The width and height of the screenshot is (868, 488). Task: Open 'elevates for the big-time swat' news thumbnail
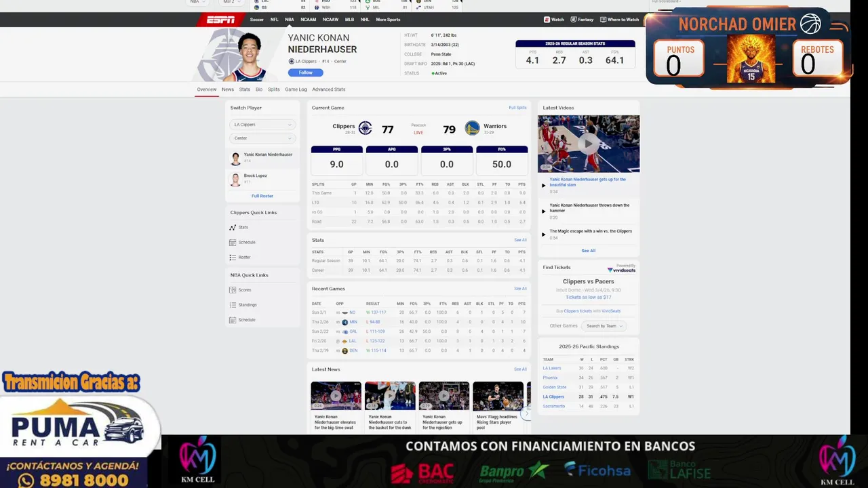[336, 396]
